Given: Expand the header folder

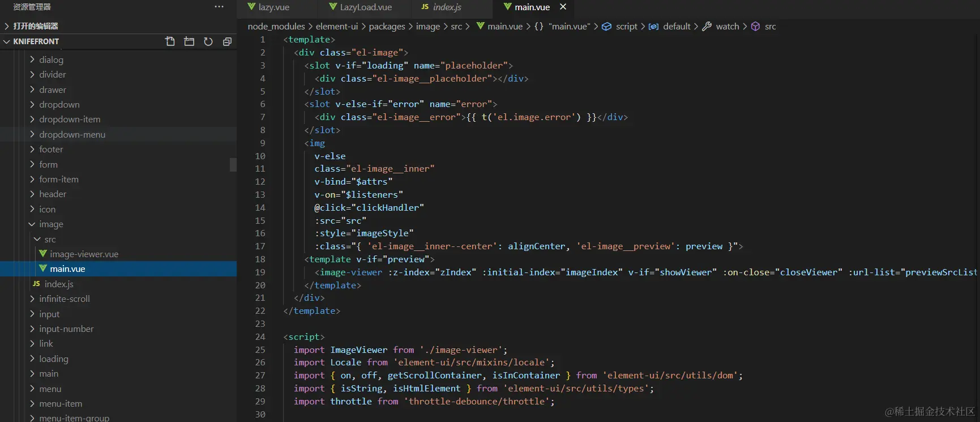Looking at the screenshot, I should pos(53,194).
